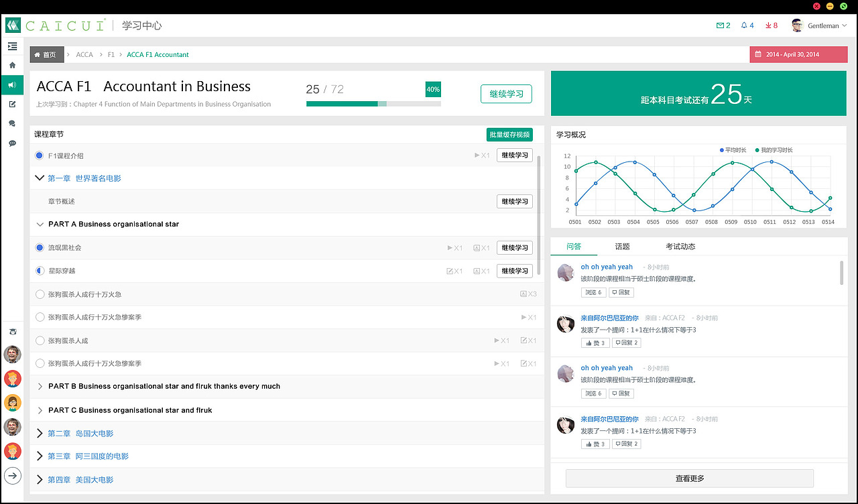858x504 pixels.
Task: Open the double chat bubbles sidebar icon
Action: [12, 123]
